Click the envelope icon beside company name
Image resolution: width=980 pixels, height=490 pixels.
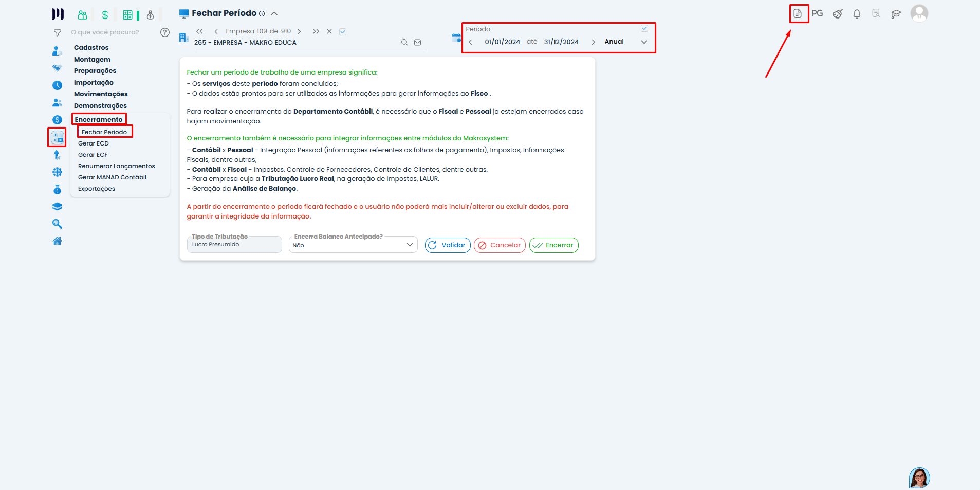point(418,43)
